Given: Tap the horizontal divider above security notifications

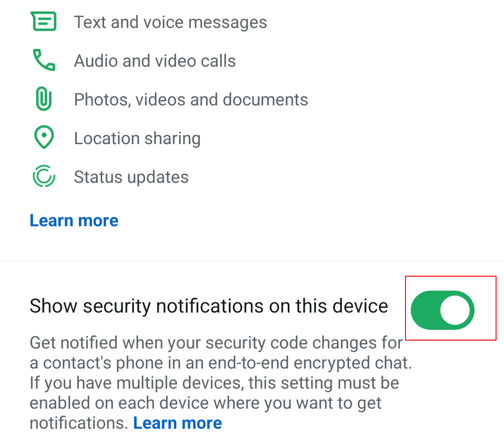Looking at the screenshot, I should pos(252,261).
